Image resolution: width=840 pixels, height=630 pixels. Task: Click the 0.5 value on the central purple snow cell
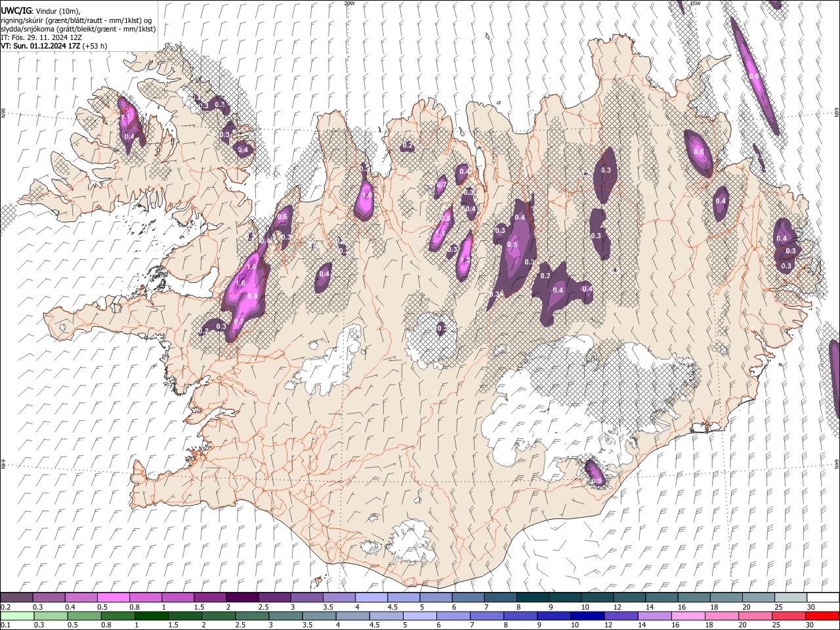[x=513, y=245]
